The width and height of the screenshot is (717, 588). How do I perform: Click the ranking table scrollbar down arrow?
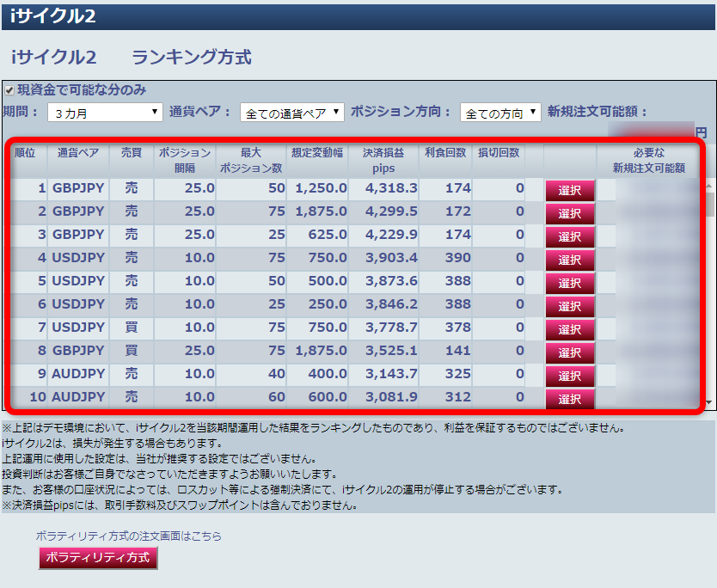pyautogui.click(x=709, y=401)
